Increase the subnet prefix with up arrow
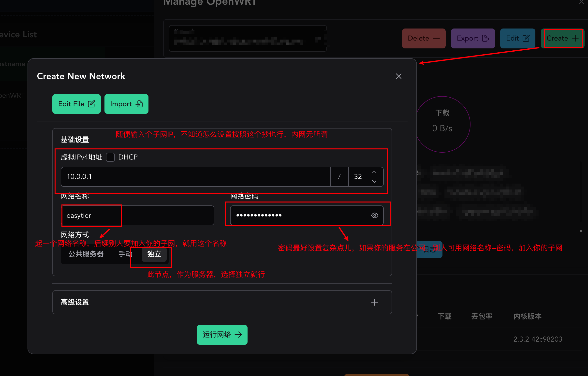This screenshot has width=588, height=376. [x=374, y=172]
